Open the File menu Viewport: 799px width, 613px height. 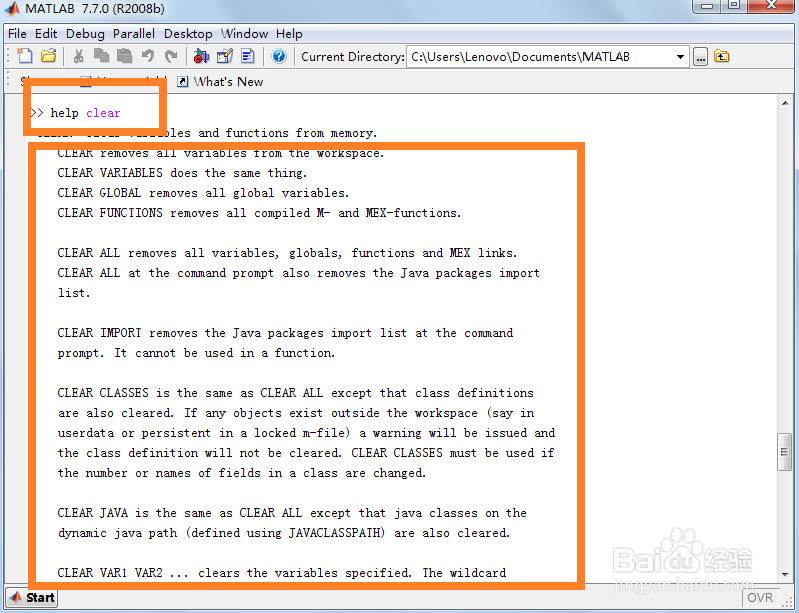tap(17, 34)
